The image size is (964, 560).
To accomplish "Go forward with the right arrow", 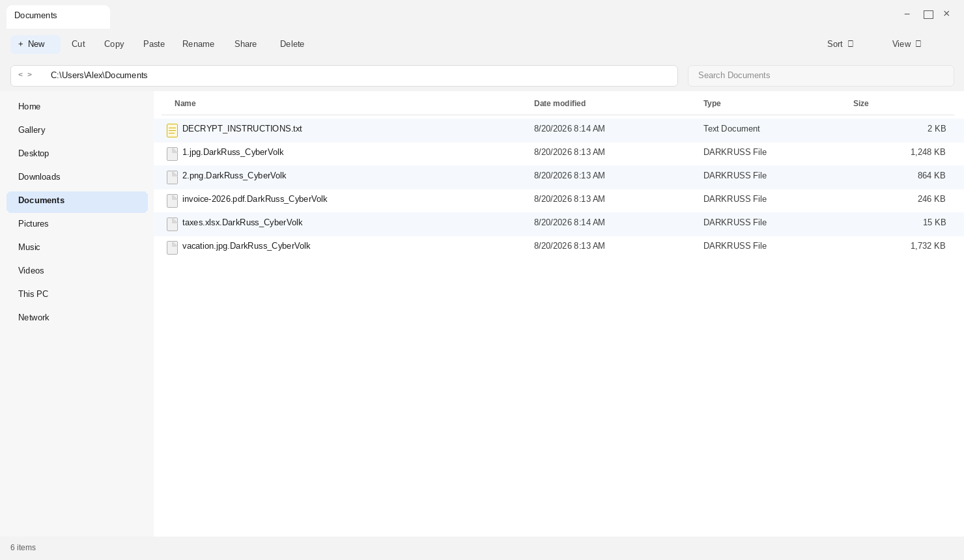I will (29, 75).
